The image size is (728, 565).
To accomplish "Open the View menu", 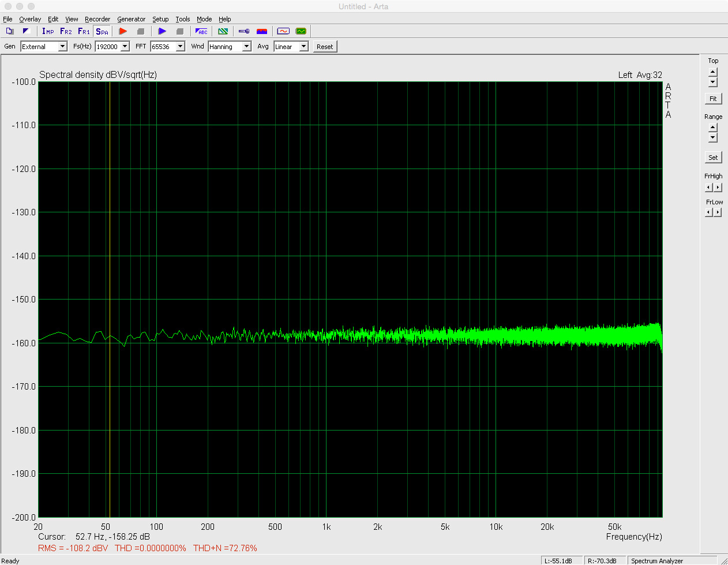I will [72, 19].
